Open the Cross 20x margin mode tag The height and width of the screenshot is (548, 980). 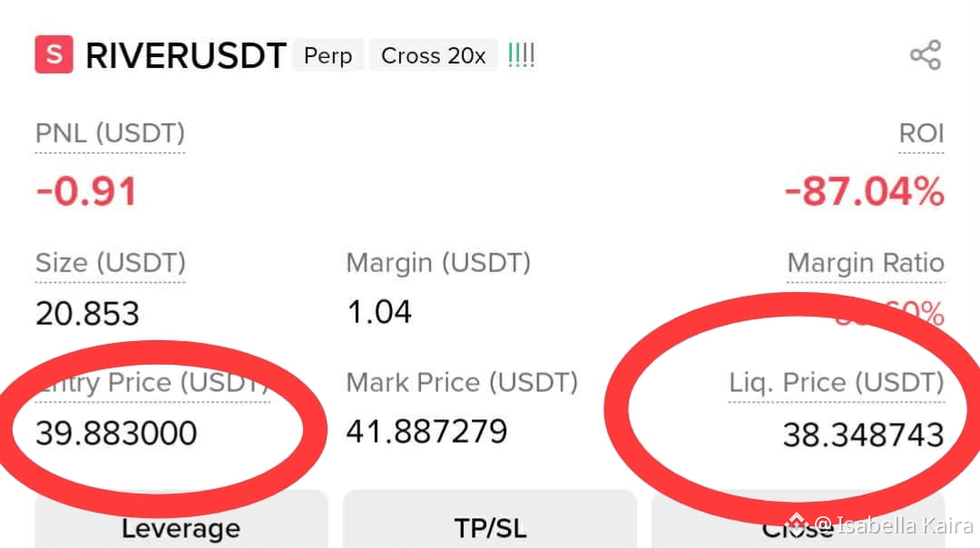(x=434, y=55)
